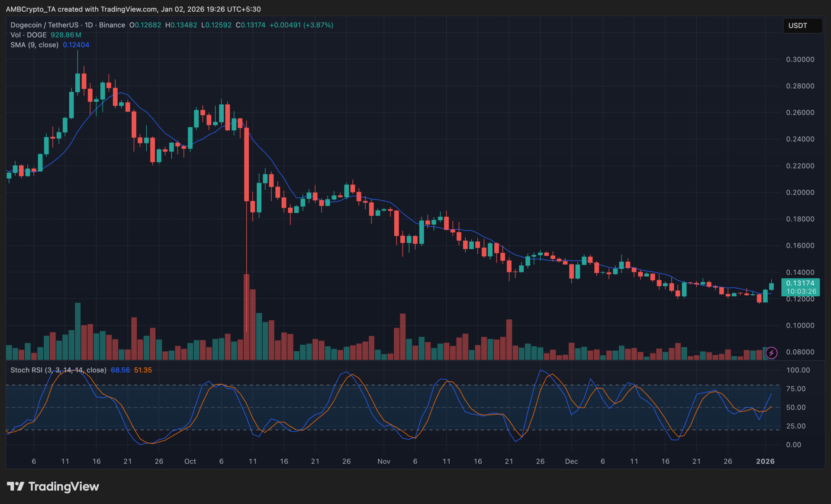Click the Dogecoin / TetherUS symbol title

point(45,25)
